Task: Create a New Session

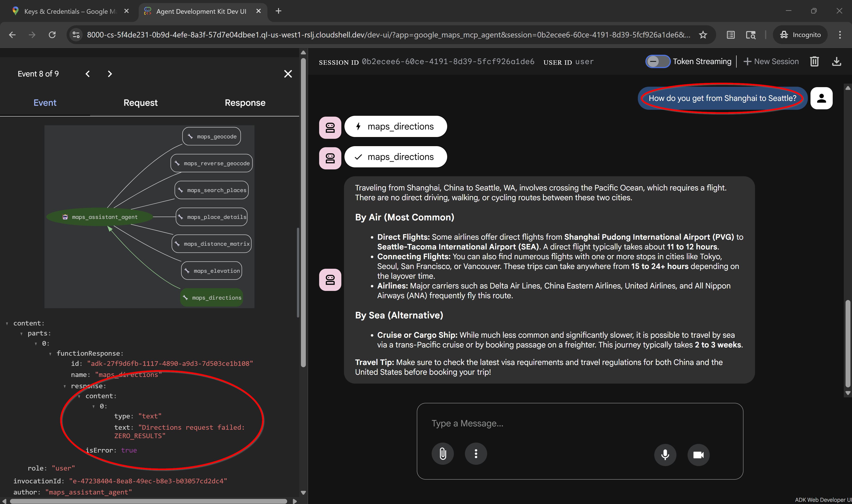Action: 771,61
